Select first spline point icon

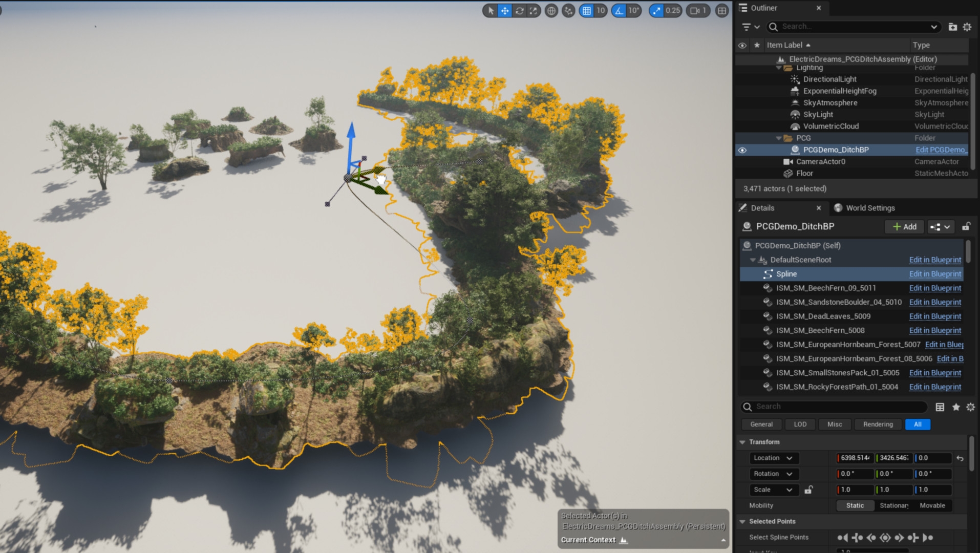coord(842,538)
